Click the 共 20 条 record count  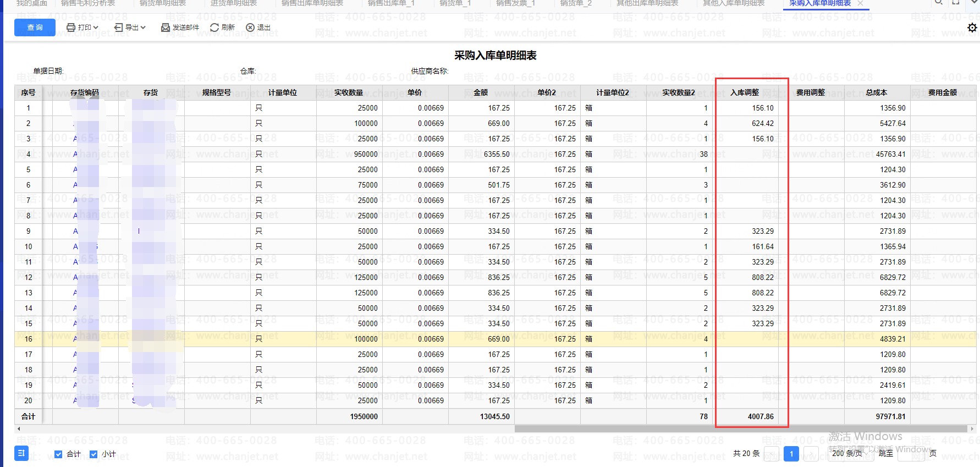(746, 454)
